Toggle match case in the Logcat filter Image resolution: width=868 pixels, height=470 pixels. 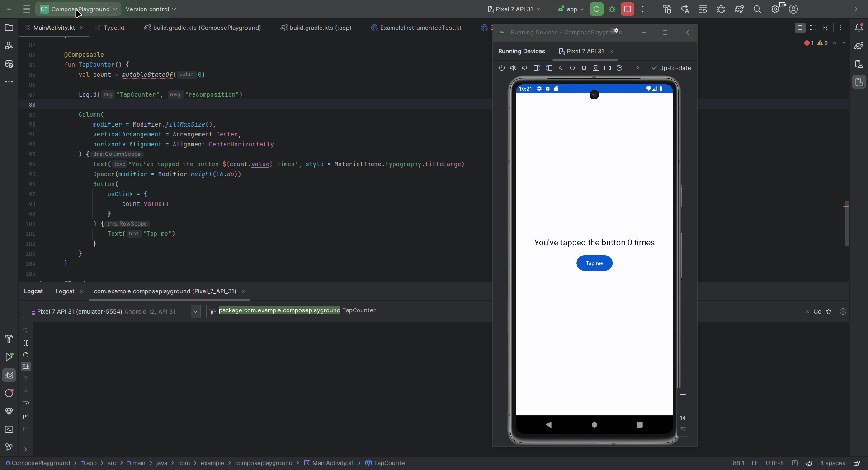pyautogui.click(x=817, y=312)
